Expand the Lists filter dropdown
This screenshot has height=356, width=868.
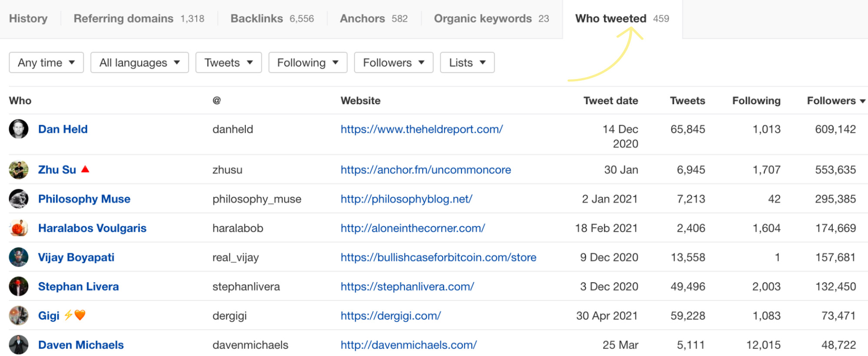click(467, 62)
